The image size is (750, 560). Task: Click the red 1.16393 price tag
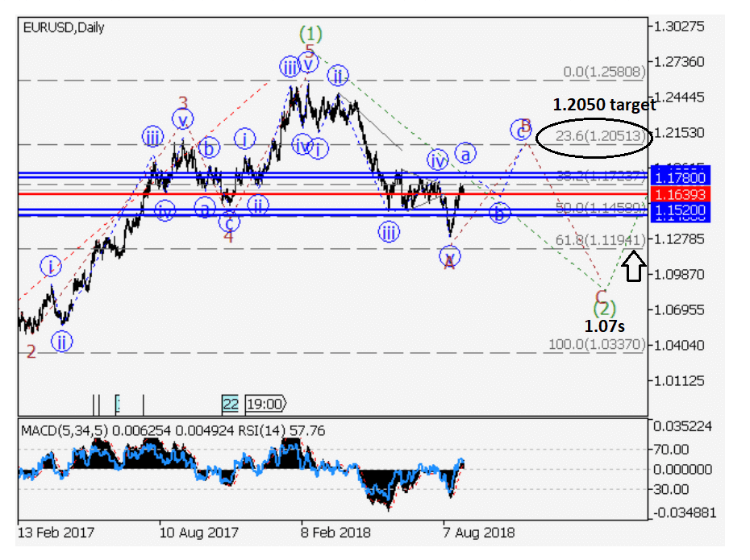click(x=679, y=194)
